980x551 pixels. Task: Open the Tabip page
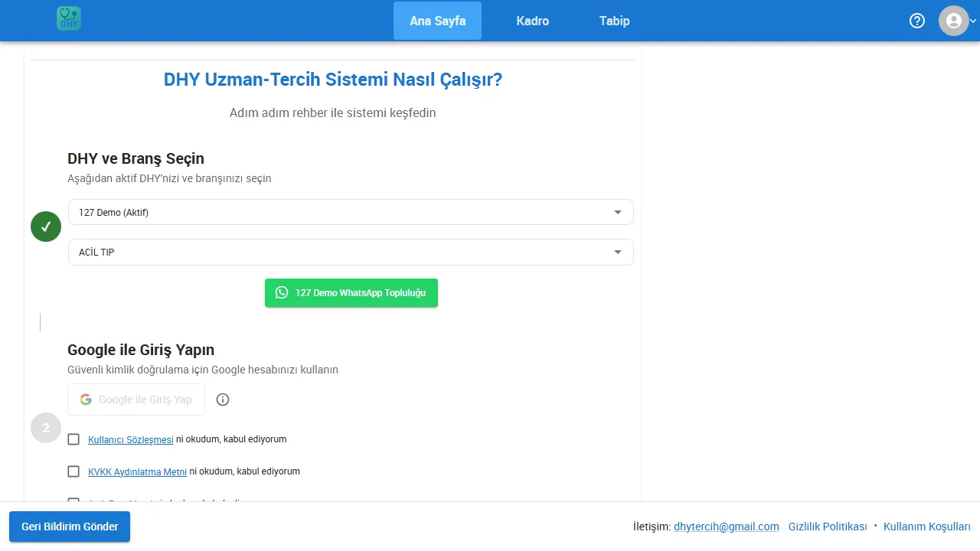tap(614, 21)
